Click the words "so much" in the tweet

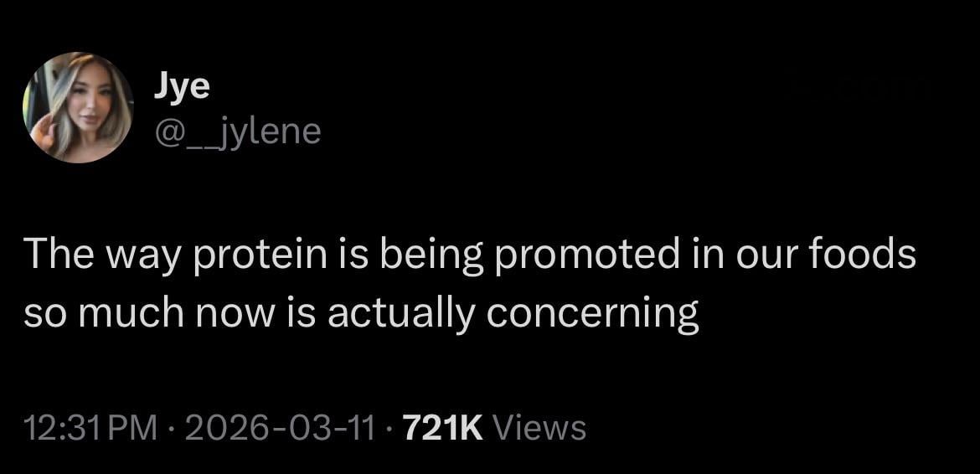[x=106, y=313]
